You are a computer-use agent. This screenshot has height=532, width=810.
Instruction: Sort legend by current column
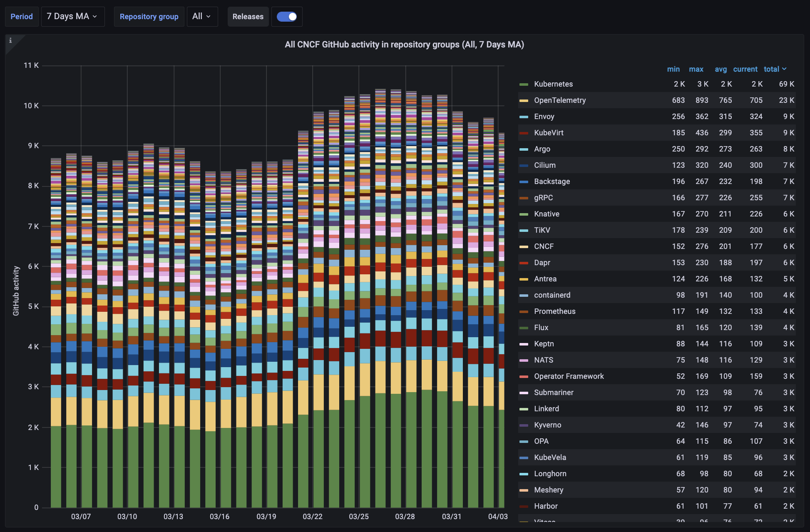(x=745, y=69)
